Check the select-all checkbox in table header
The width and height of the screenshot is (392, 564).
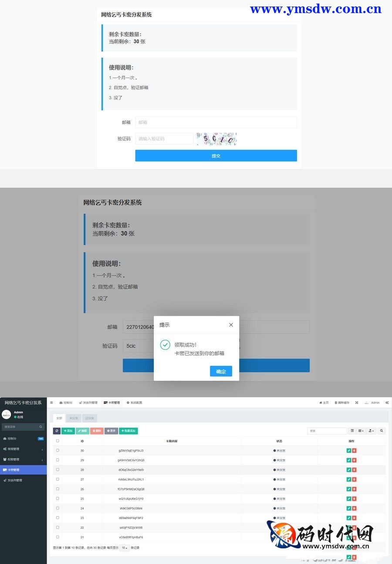point(57,441)
